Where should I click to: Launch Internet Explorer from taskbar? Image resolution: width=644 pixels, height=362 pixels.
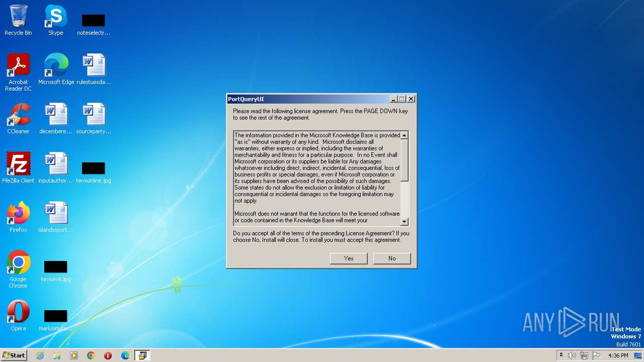pos(40,355)
